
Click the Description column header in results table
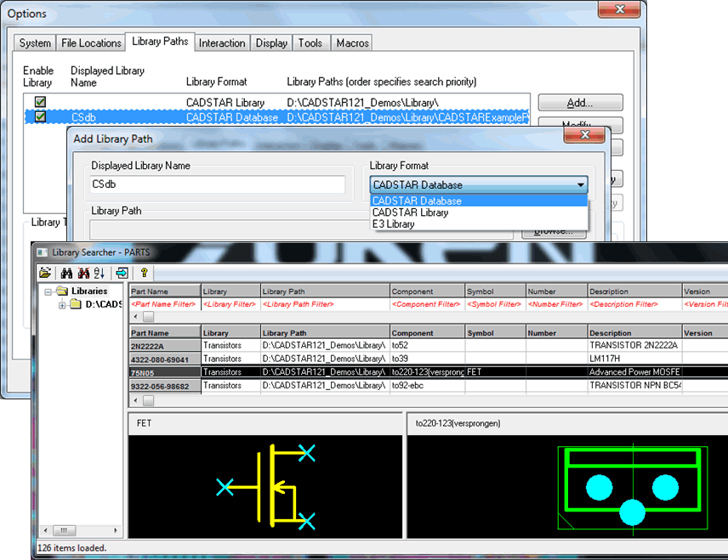[x=634, y=332]
